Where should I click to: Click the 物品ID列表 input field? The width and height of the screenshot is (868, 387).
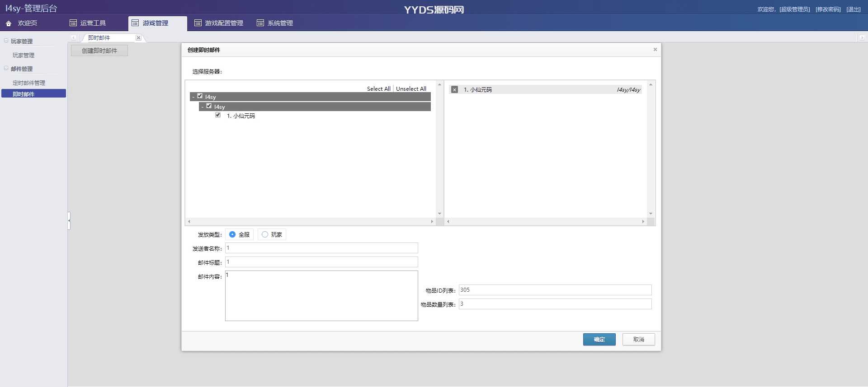pyautogui.click(x=555, y=290)
